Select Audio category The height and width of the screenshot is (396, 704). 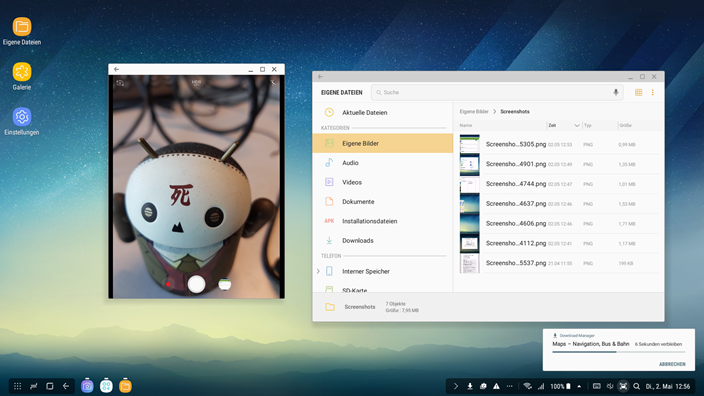point(383,163)
